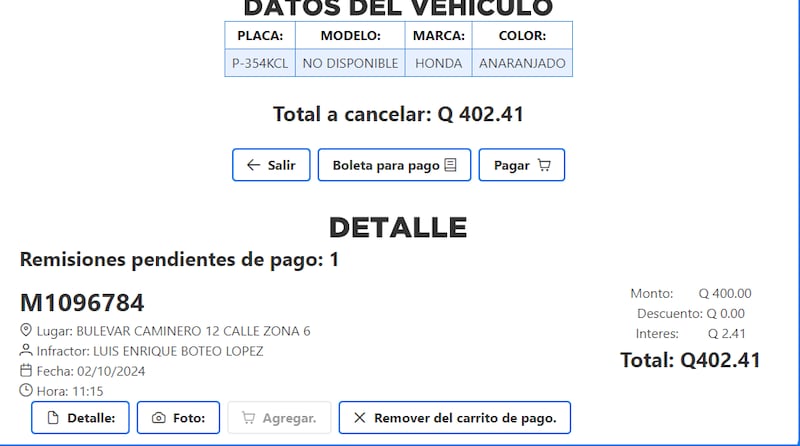Click the DETALLE heading

pyautogui.click(x=398, y=228)
